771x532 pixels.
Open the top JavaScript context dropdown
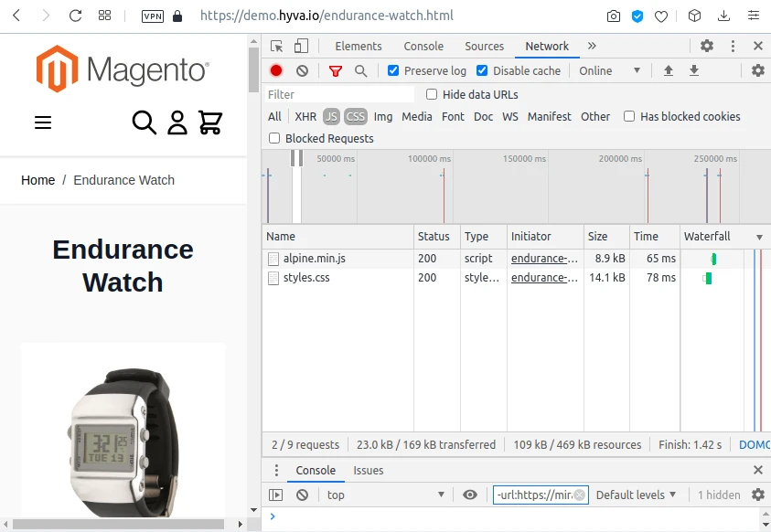384,495
